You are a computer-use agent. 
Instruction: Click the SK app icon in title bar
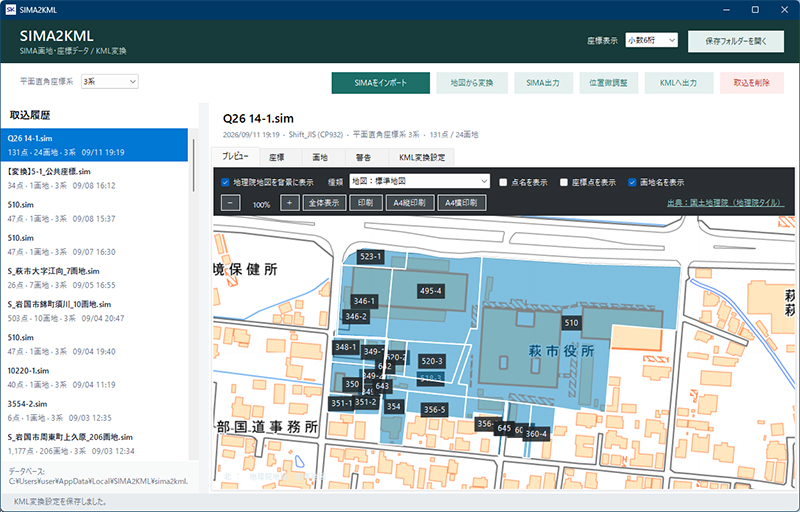click(10, 10)
